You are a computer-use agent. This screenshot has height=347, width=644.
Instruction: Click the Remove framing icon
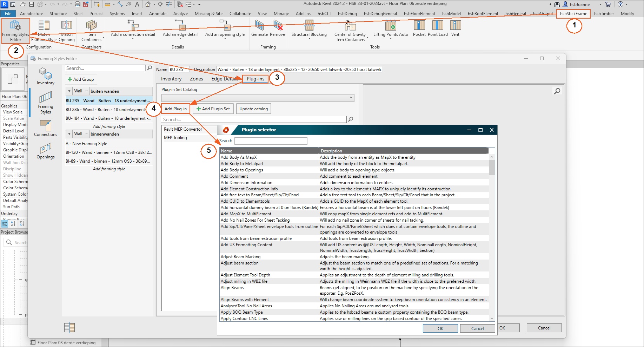point(278,26)
